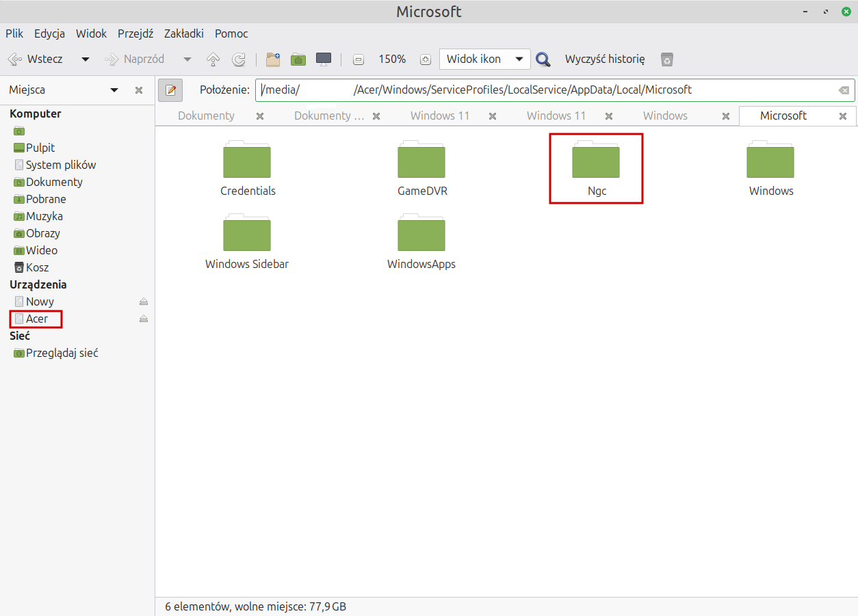Viewport: 858px width, 616px height.
Task: Select the GameDVR folder
Action: tap(422, 169)
